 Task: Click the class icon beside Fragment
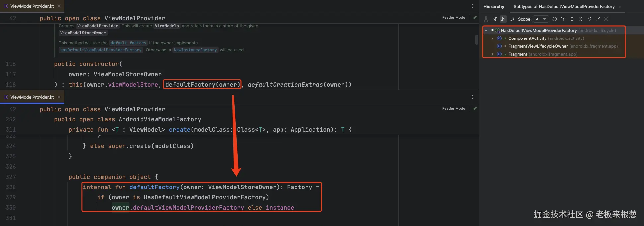tap(499, 54)
